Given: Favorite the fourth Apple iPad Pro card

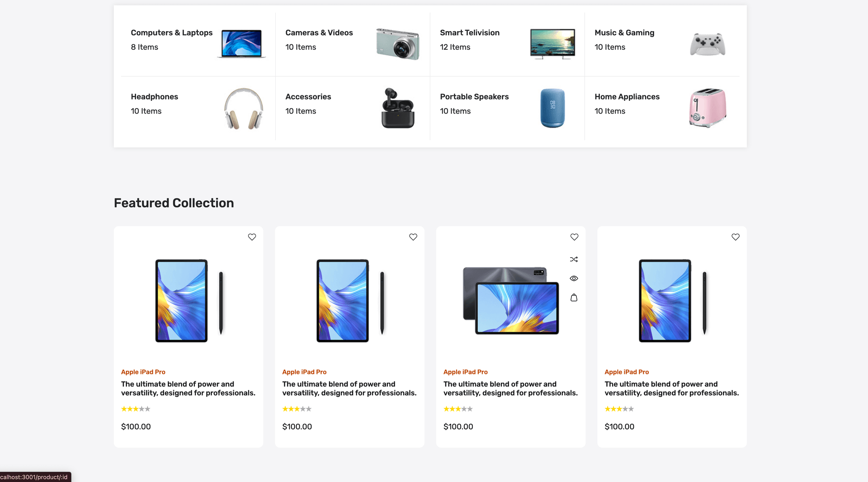Looking at the screenshot, I should (x=736, y=237).
